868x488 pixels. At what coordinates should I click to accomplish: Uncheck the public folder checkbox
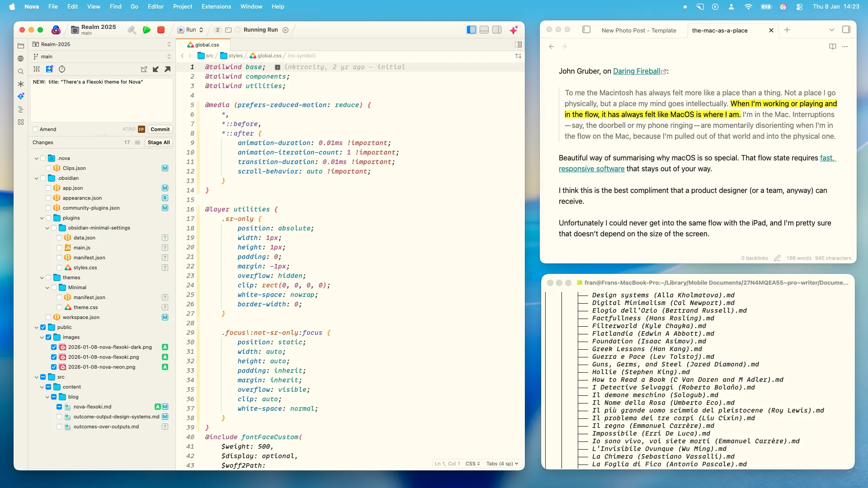(x=43, y=327)
